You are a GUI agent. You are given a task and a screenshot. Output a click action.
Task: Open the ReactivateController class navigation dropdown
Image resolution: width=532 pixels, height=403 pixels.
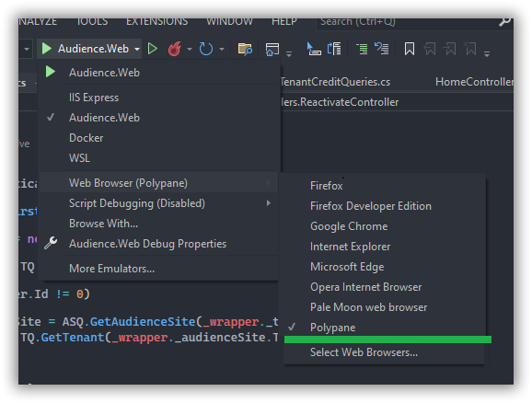(397, 102)
